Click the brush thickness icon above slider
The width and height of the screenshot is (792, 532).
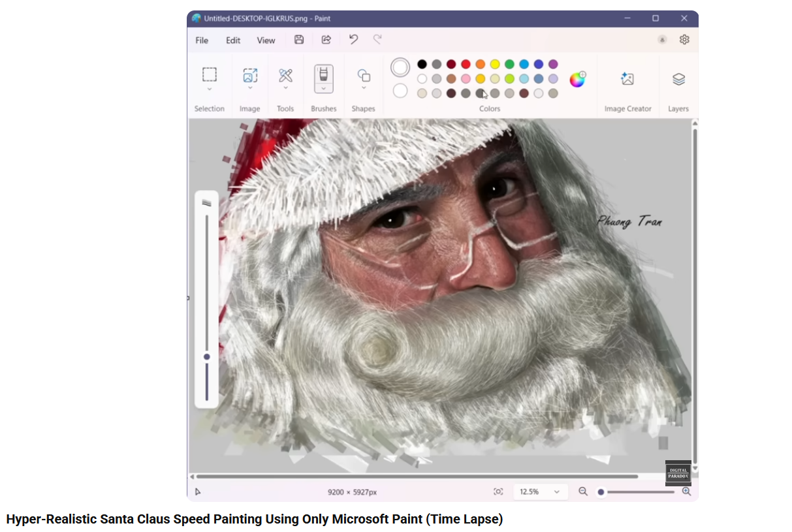pos(207,203)
